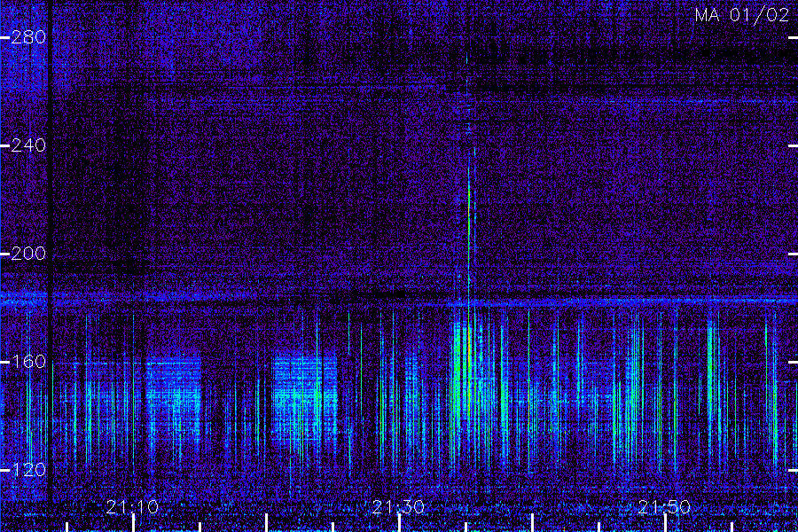Screen dimensions: 798x532
Task: Click the 21:10 time label
Action: (x=132, y=507)
